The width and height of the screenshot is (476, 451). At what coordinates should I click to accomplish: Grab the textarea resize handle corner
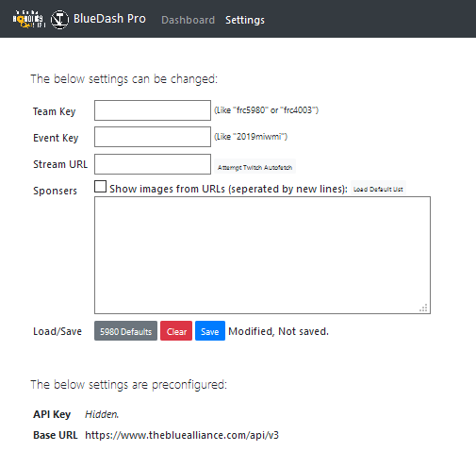tap(423, 308)
